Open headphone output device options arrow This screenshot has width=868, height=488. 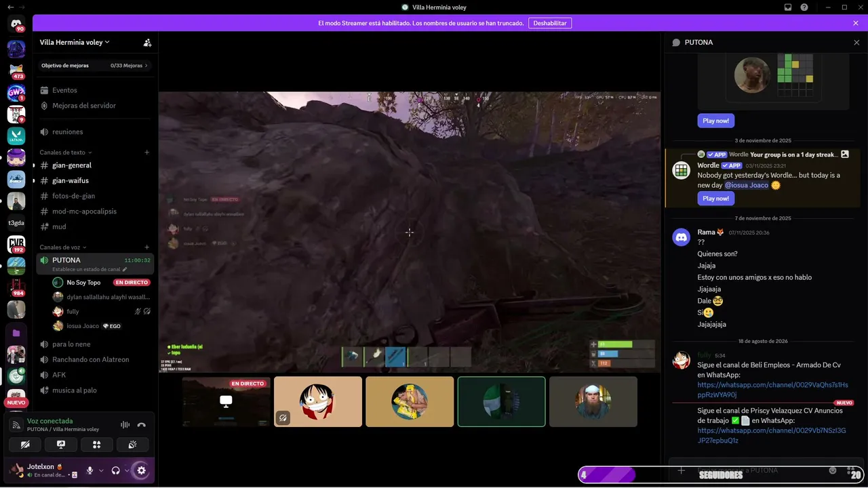point(127,470)
